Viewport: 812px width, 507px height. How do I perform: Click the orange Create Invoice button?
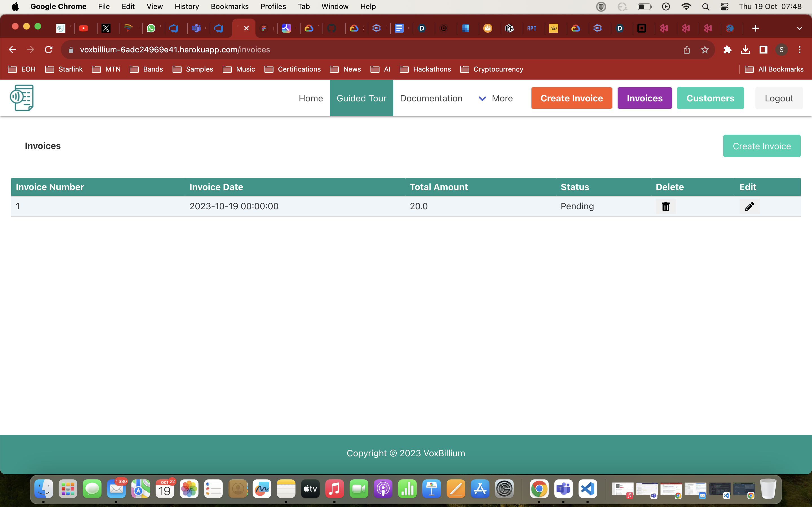[x=572, y=98]
